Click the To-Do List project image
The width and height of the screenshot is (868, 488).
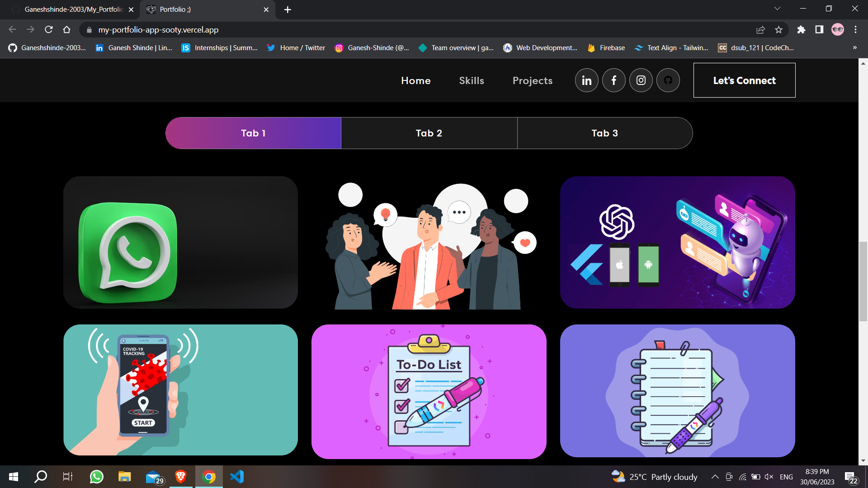[x=429, y=391]
